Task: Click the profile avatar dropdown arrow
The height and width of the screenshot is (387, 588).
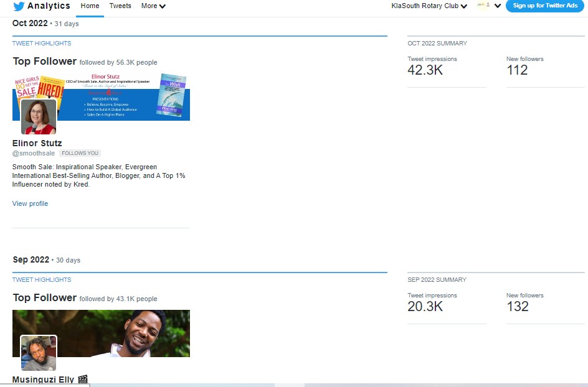Action: pos(498,6)
